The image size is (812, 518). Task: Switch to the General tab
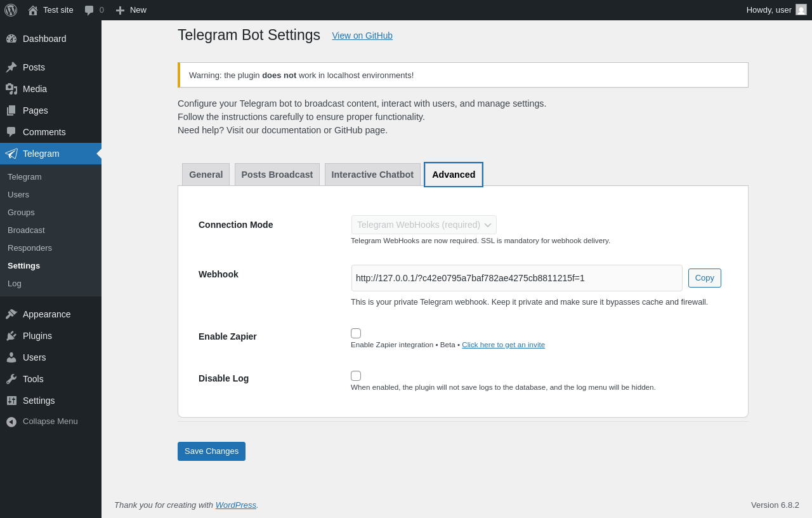click(x=206, y=175)
